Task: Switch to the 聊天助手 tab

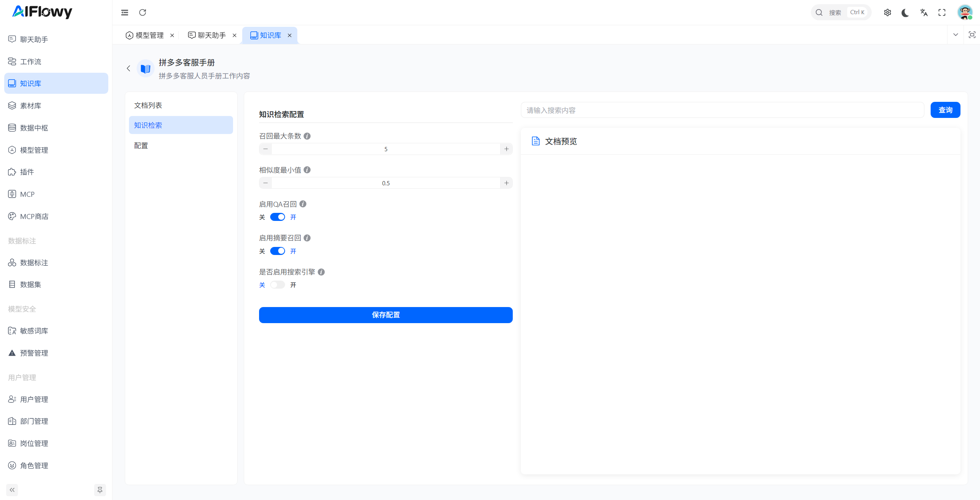Action: (212, 35)
